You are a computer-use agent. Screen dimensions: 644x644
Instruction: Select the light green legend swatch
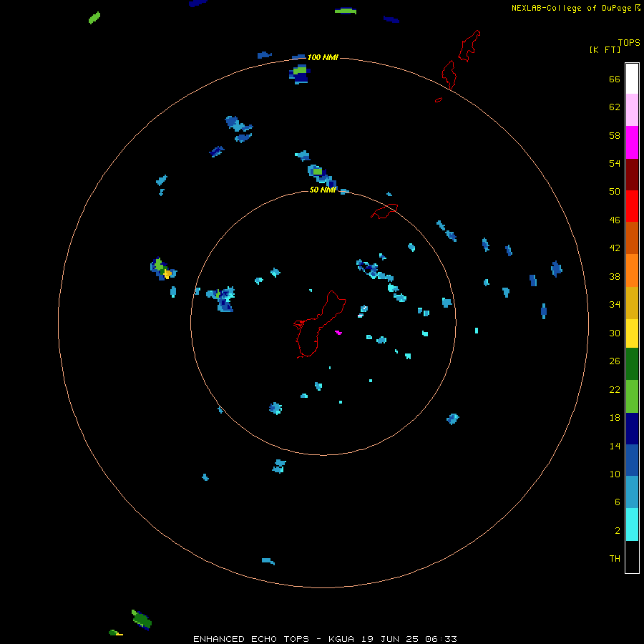point(632,396)
